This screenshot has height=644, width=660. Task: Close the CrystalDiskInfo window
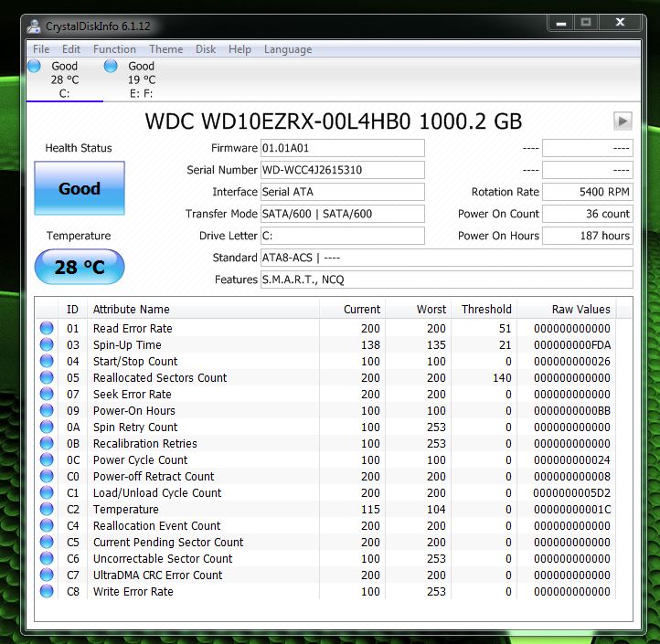pyautogui.click(x=620, y=22)
